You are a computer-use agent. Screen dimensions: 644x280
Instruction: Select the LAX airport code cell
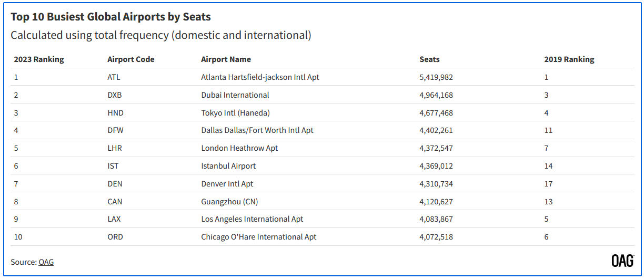click(x=114, y=219)
